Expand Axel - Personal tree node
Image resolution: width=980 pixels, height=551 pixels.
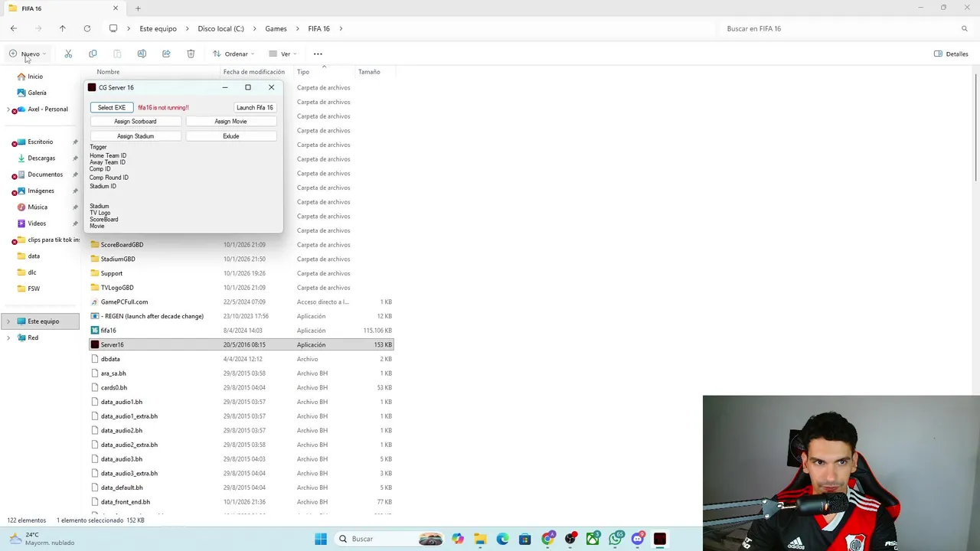pyautogui.click(x=8, y=109)
